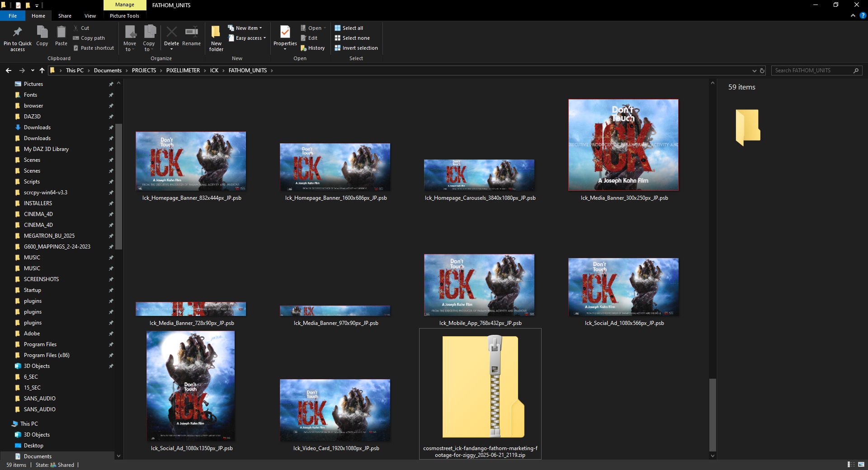Click the Delete ribbon icon
Screen dimensions: 868x470
pos(171,33)
